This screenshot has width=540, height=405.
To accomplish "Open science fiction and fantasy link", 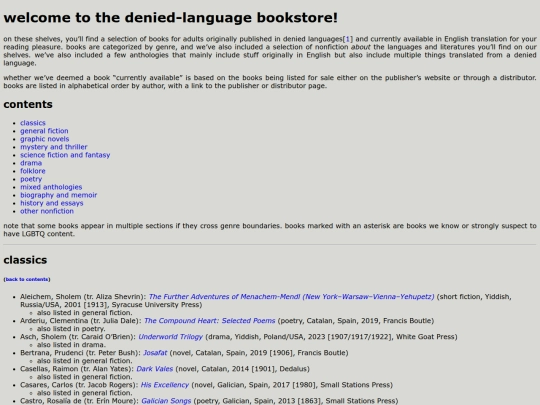I will pos(65,155).
